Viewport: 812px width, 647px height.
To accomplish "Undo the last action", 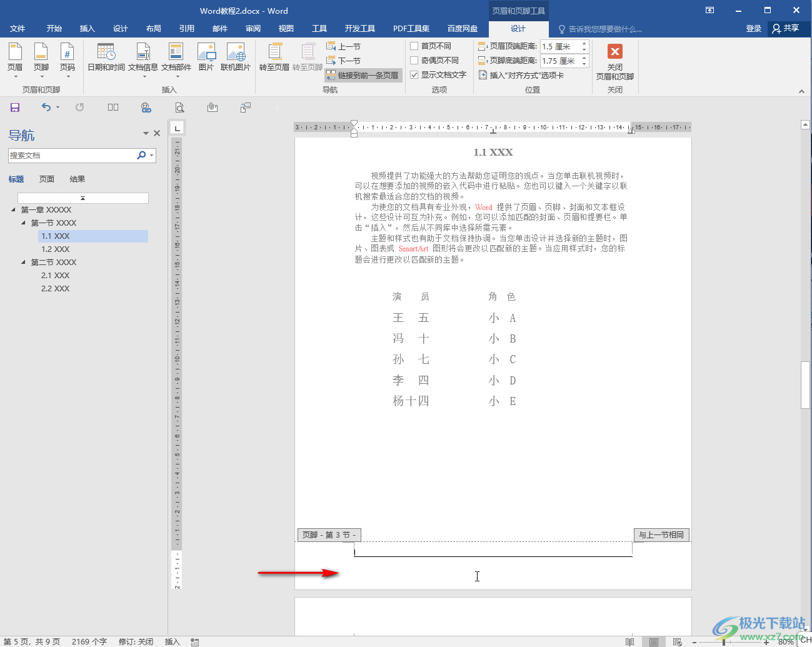I will point(46,108).
